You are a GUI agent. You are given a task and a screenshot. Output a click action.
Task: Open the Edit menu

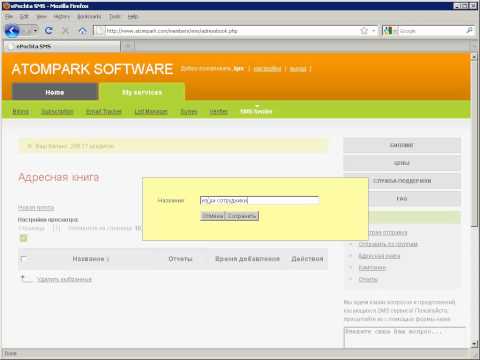pyautogui.click(x=24, y=16)
